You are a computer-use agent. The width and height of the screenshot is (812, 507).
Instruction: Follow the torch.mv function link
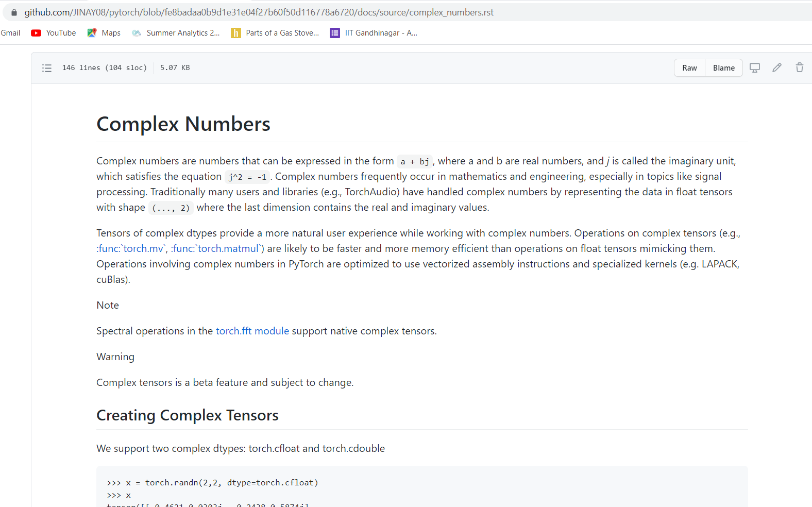[131, 248]
